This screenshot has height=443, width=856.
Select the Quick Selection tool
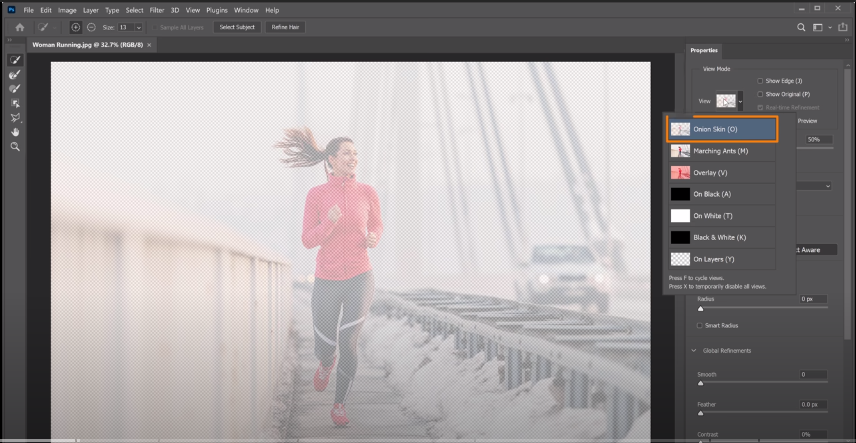15,61
